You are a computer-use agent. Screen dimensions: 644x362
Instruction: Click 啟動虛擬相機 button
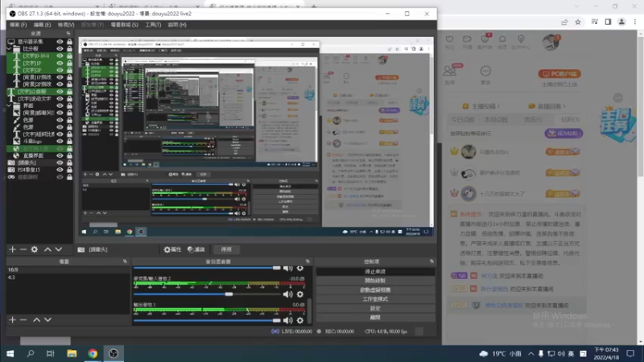coord(375,290)
